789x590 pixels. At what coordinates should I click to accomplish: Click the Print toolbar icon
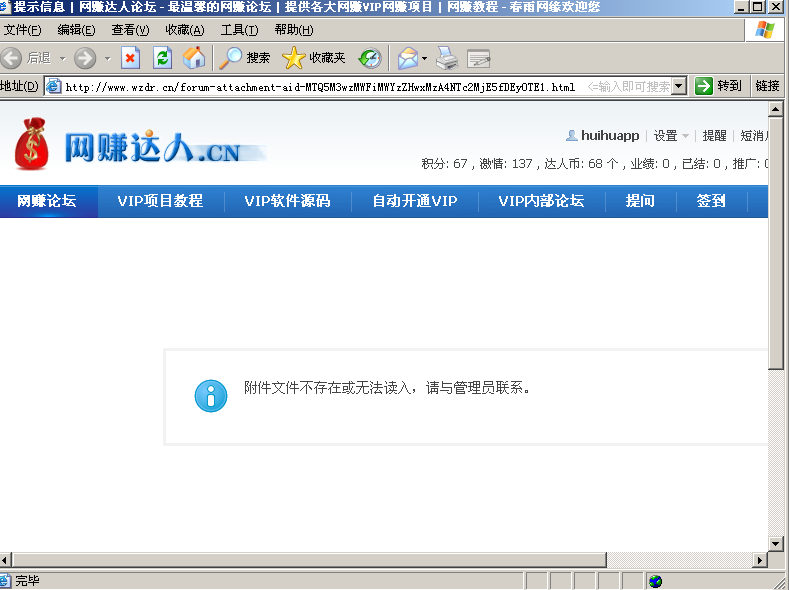(x=446, y=58)
